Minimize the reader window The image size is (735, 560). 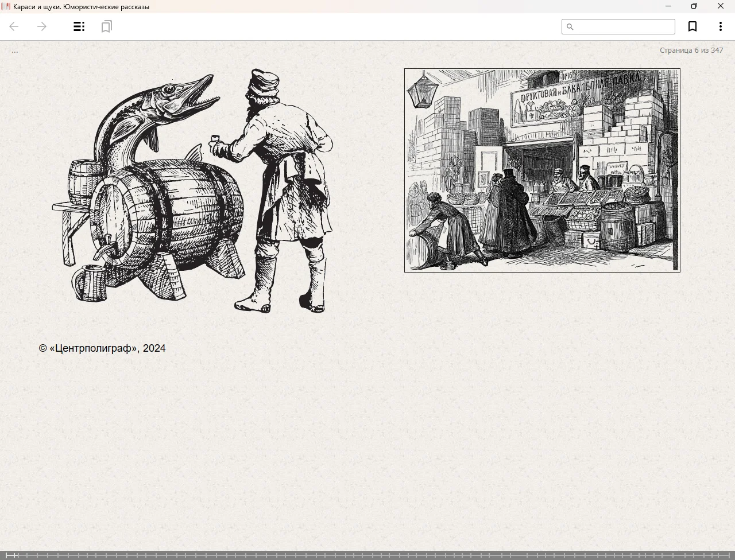[x=668, y=6]
